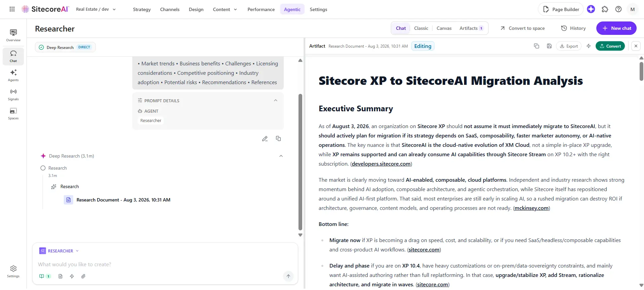Open Research Document - Aug 3, 2026 item
Screen dimensions: 644x290
pos(117,200)
